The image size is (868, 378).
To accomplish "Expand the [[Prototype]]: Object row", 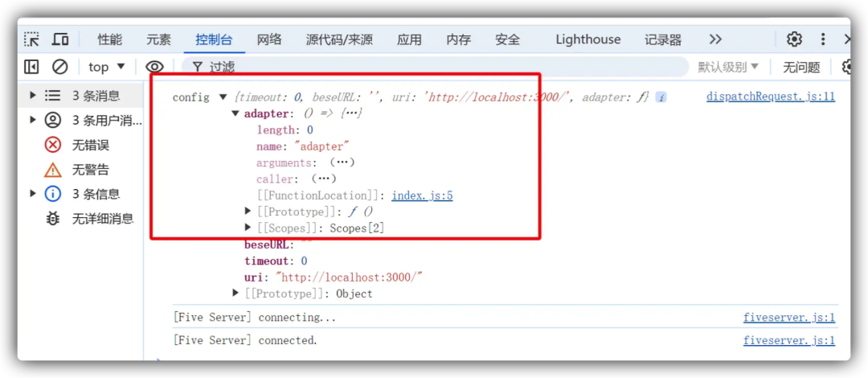I will tap(236, 294).
